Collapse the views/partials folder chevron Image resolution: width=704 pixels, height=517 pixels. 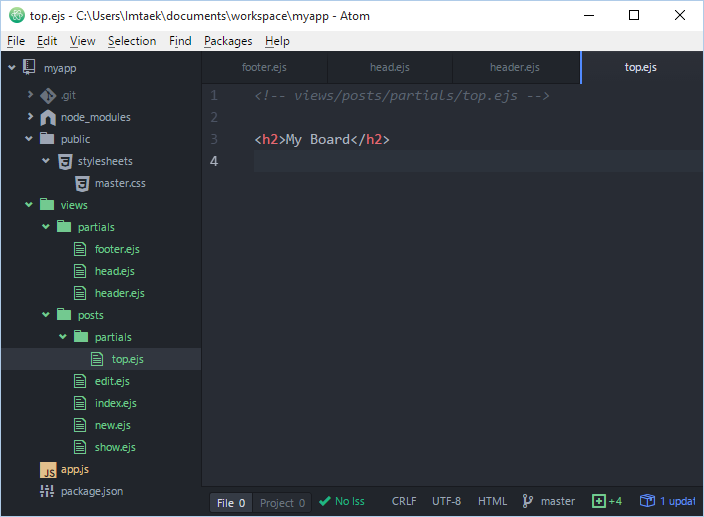point(46,227)
